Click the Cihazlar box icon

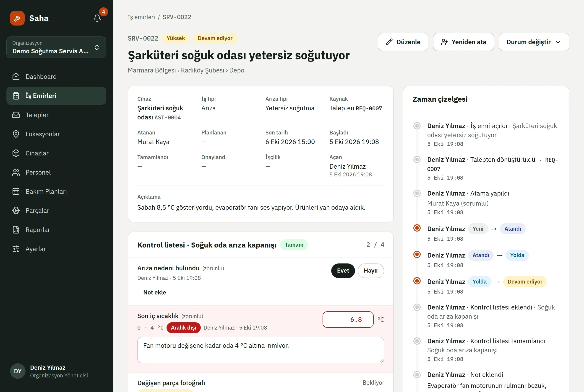click(x=16, y=153)
